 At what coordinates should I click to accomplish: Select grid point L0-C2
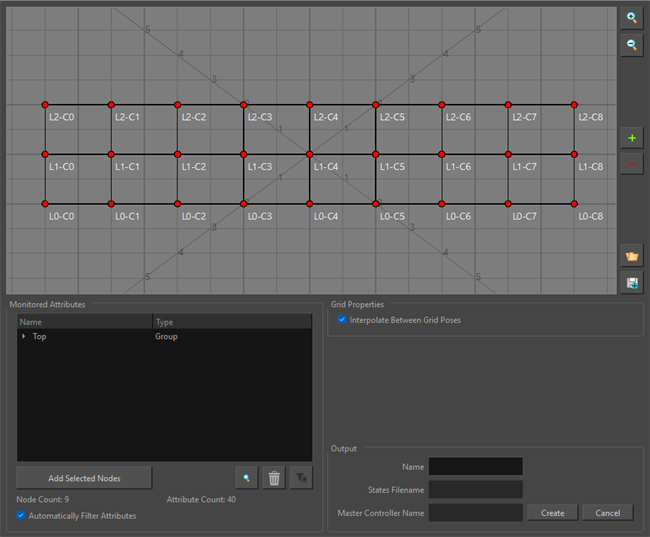coord(177,204)
